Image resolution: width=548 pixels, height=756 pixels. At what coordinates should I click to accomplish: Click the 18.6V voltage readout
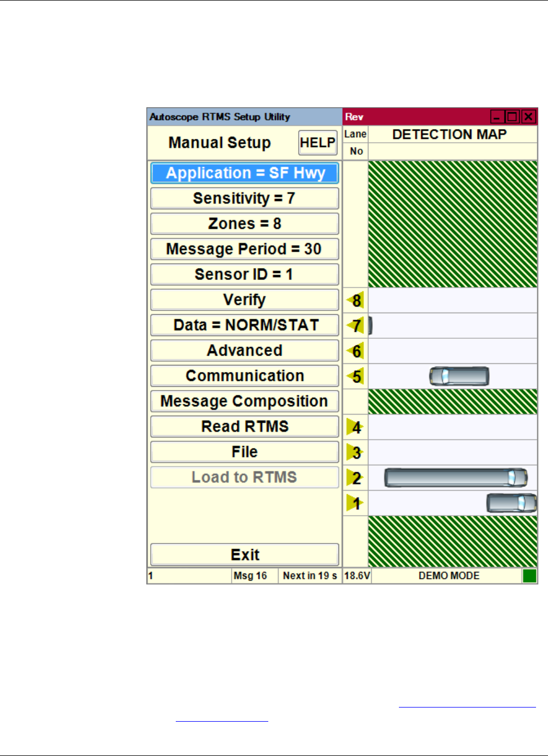coord(357,576)
